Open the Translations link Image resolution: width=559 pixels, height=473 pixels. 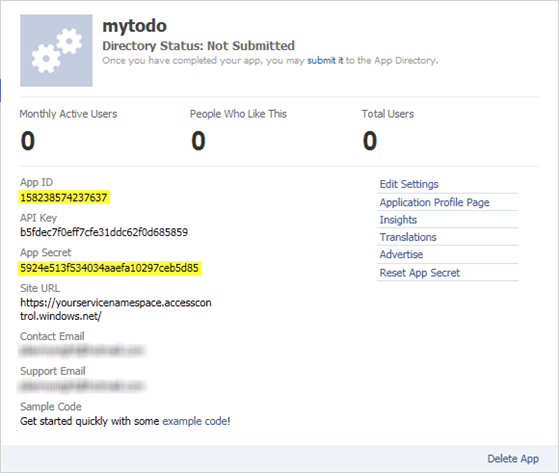coord(408,237)
